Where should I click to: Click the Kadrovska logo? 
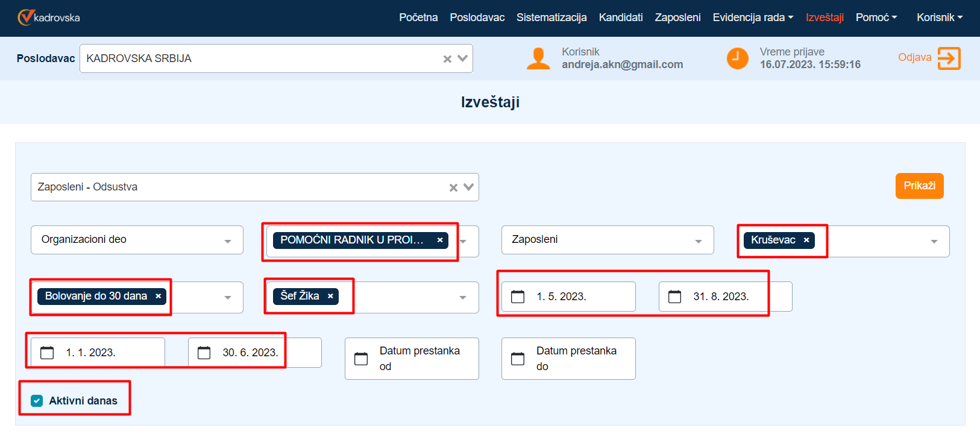(49, 17)
